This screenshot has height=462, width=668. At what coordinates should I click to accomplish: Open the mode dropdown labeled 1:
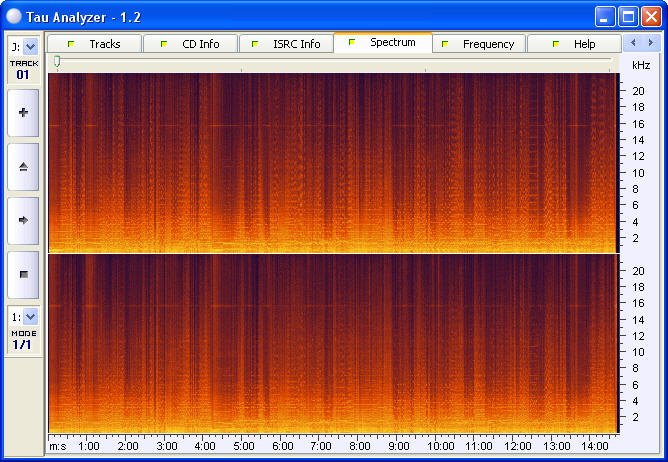(30, 317)
